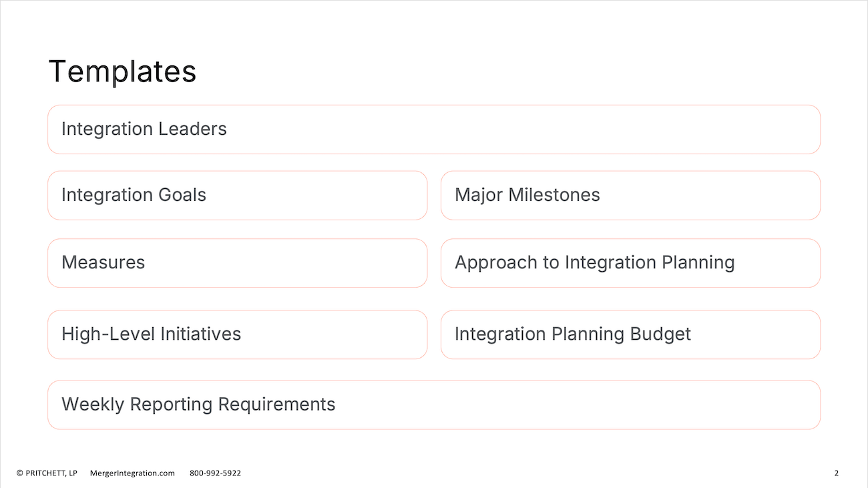
Task: Click the 'Integration Leaders' label text
Action: (x=144, y=129)
